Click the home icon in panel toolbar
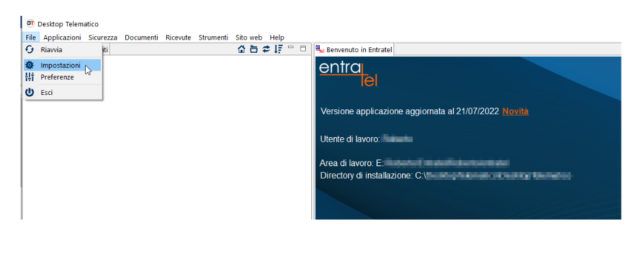 pos(241,49)
